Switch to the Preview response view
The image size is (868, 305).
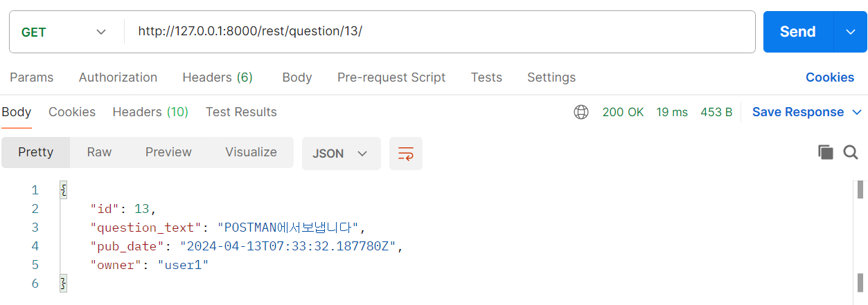168,152
